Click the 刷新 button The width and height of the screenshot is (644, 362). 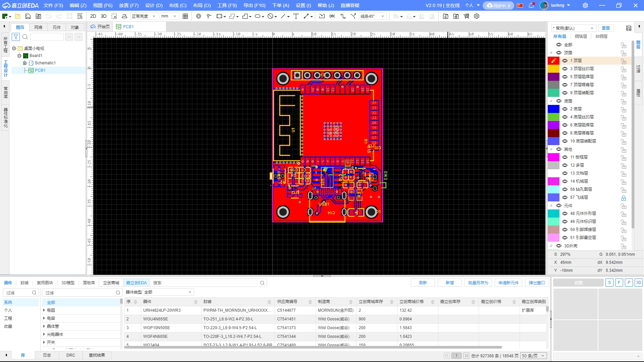tap(423, 283)
